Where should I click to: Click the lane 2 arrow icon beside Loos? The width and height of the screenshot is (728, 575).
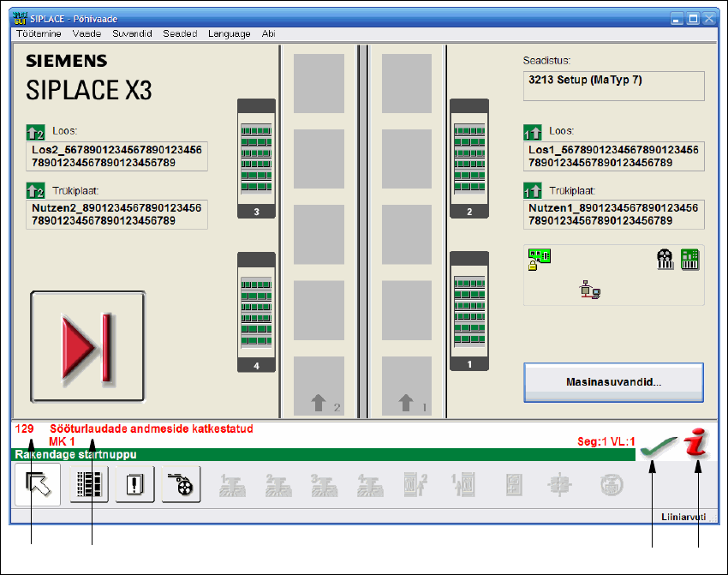click(x=35, y=133)
